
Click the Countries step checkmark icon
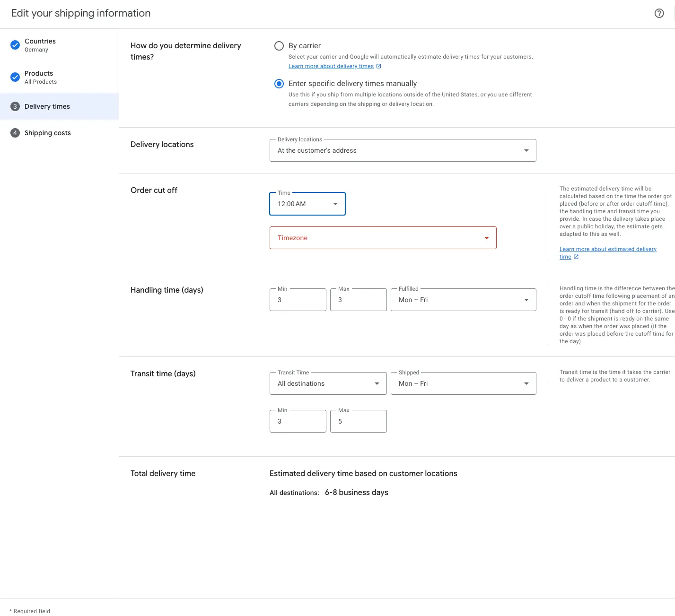(15, 45)
